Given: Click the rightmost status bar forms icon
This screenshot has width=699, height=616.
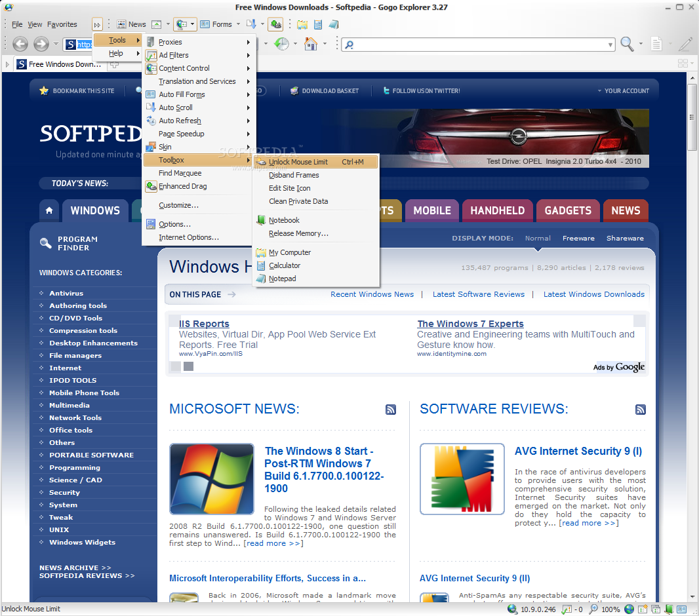Looking at the screenshot, I should [681, 609].
